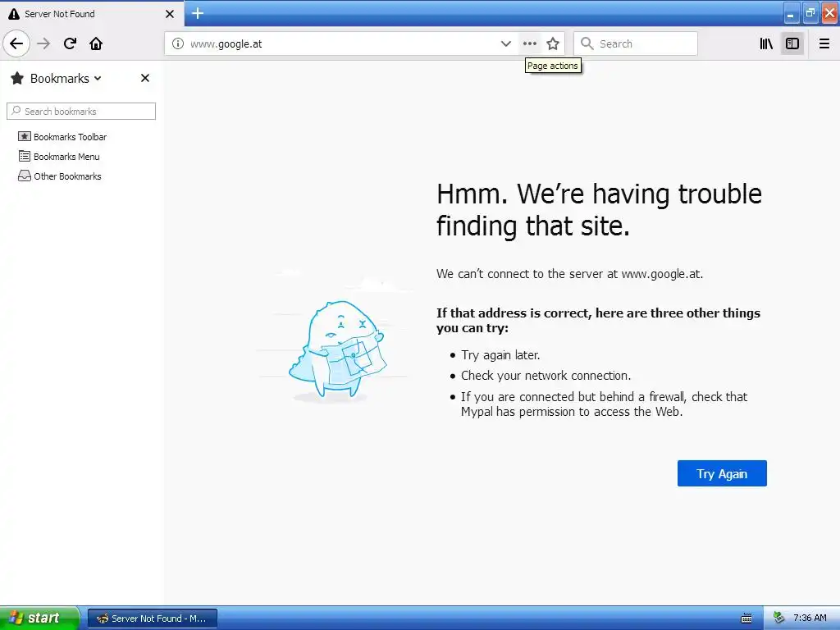Restore down the browser window
The image size is (840, 630).
click(810, 13)
